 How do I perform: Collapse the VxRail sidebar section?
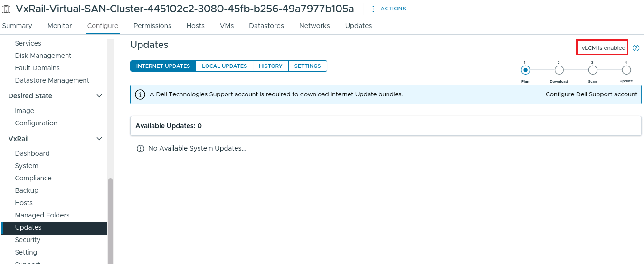click(99, 139)
